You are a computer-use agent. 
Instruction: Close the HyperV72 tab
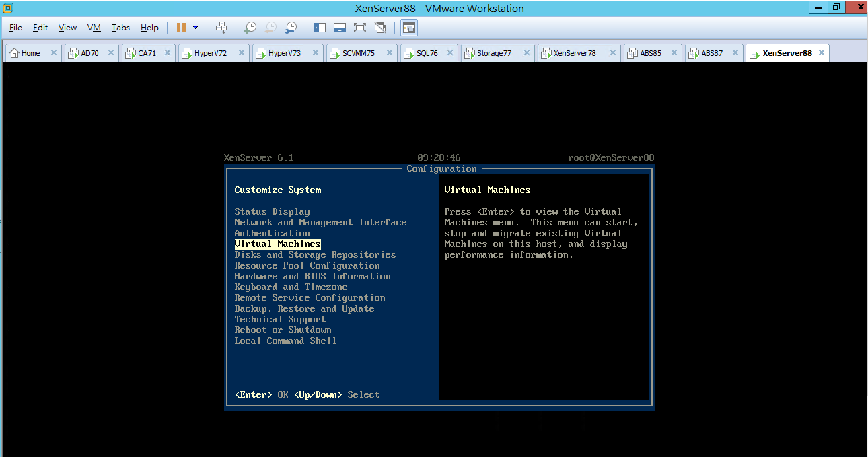242,53
